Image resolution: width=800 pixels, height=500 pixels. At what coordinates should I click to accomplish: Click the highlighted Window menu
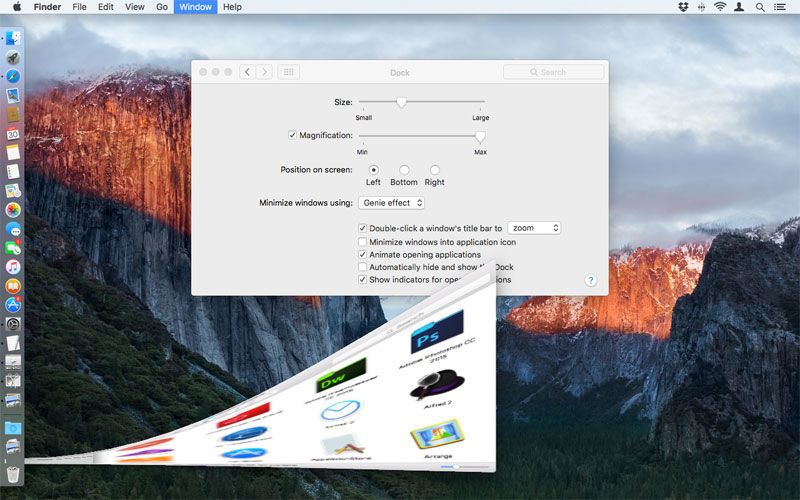(195, 7)
